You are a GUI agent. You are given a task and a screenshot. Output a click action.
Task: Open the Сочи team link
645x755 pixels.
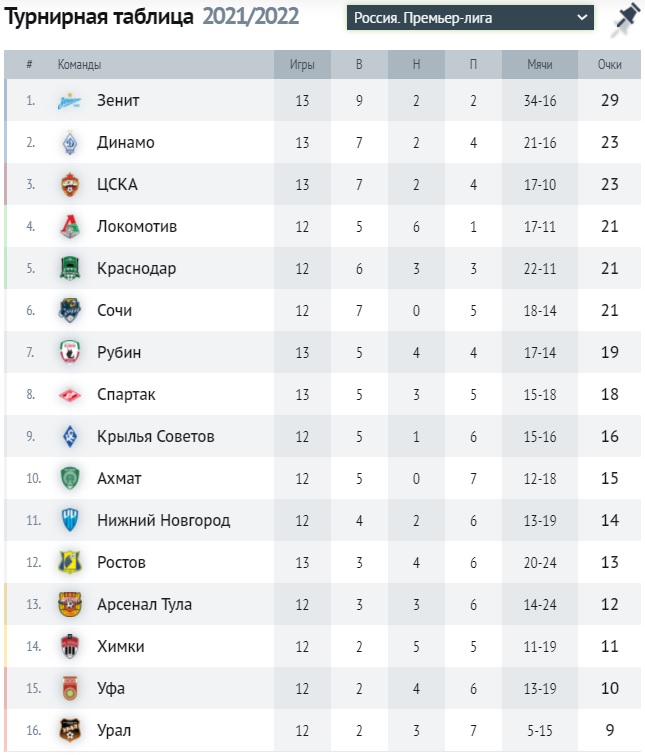(x=114, y=311)
